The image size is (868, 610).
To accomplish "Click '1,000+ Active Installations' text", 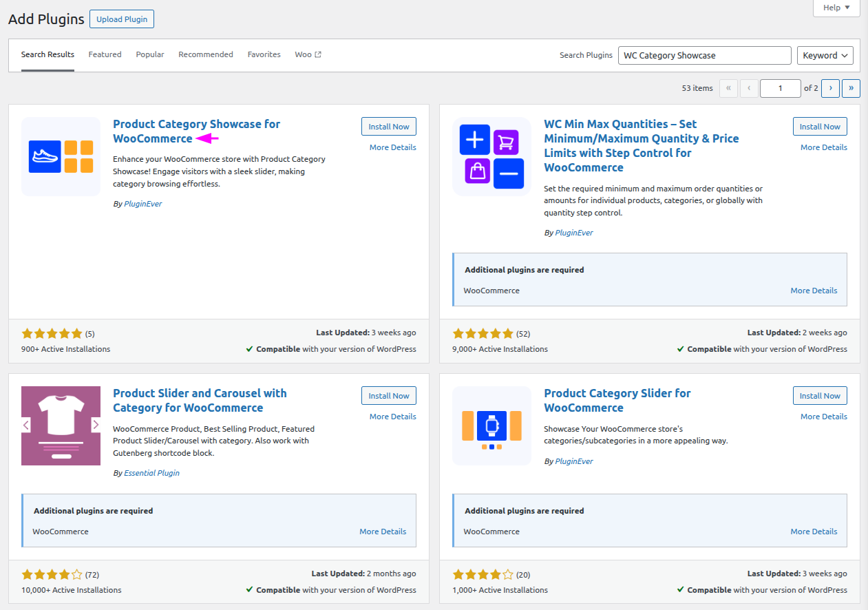I will [500, 590].
